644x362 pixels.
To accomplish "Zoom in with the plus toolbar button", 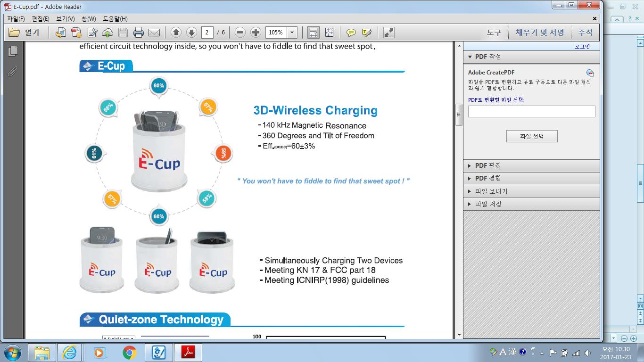I will 256,33.
